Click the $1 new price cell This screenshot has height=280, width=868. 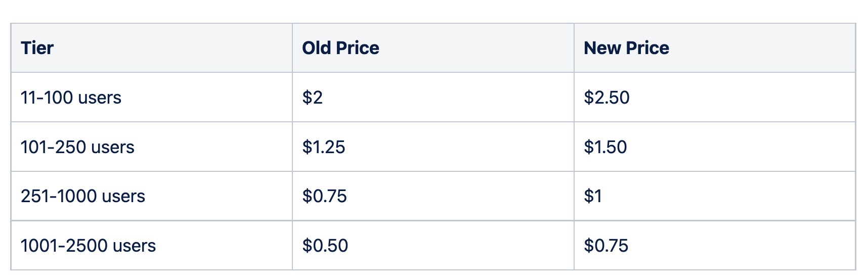coord(715,196)
